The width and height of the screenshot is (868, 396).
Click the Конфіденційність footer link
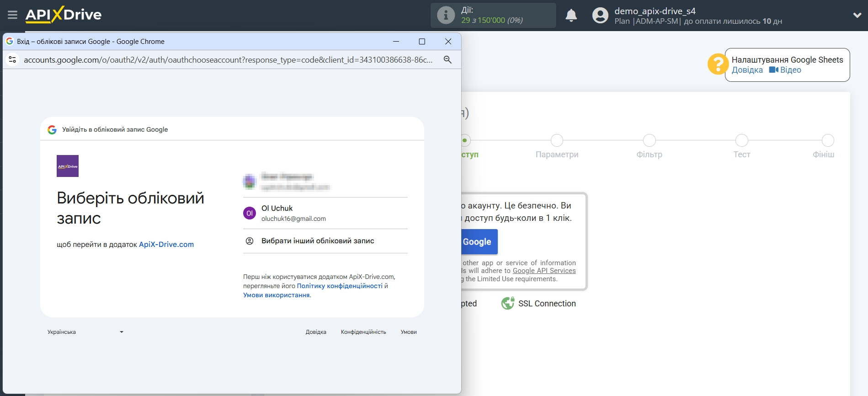[363, 332]
